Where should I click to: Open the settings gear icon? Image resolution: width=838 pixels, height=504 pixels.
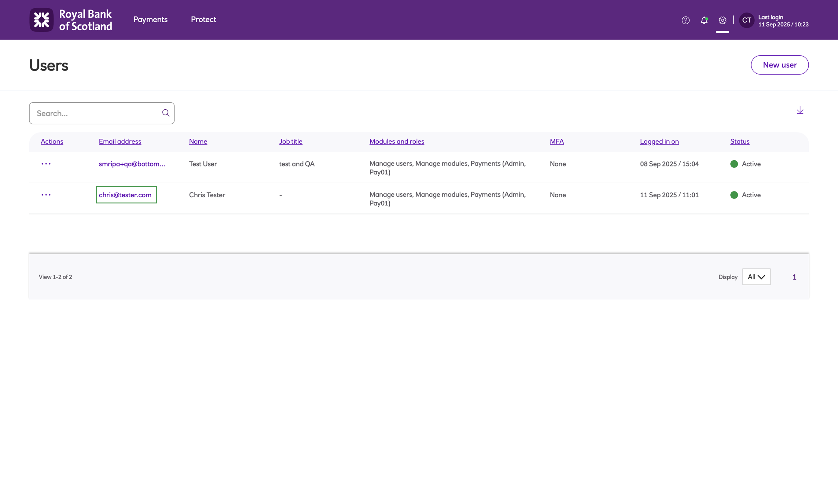(x=722, y=20)
